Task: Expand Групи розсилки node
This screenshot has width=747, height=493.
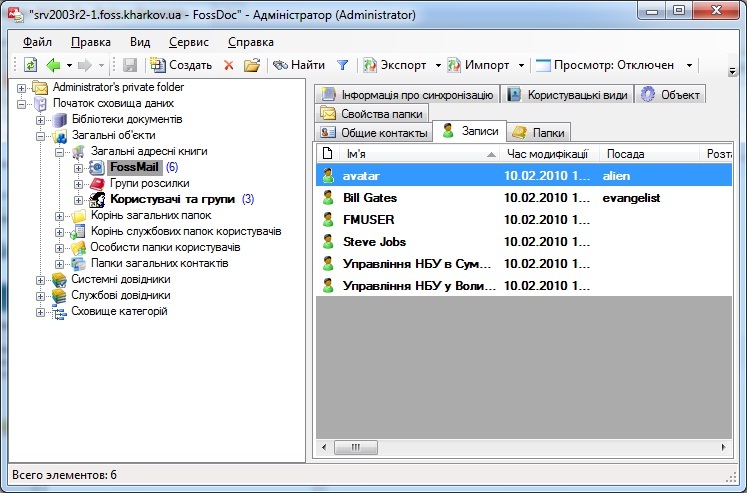Action: [x=79, y=184]
